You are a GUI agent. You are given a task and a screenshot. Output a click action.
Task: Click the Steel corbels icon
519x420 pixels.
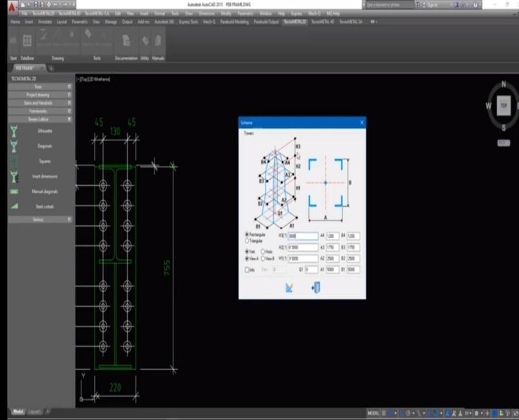tap(14, 206)
